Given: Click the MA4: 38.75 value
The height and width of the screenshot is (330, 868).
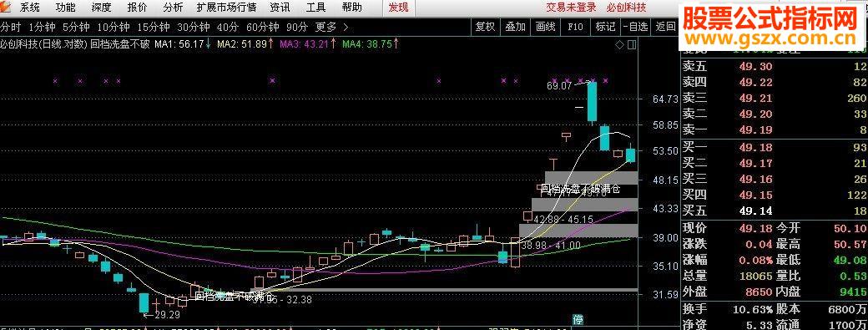Looking at the screenshot, I should 367,44.
